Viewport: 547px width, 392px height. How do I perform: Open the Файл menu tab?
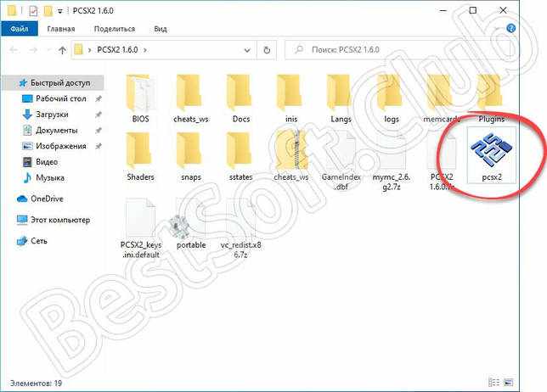(20, 29)
